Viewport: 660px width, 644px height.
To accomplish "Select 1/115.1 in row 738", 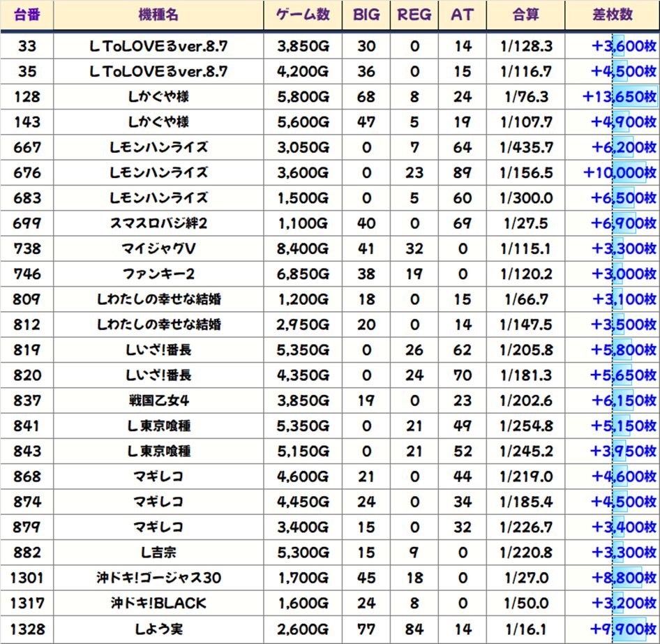I will pos(526,248).
